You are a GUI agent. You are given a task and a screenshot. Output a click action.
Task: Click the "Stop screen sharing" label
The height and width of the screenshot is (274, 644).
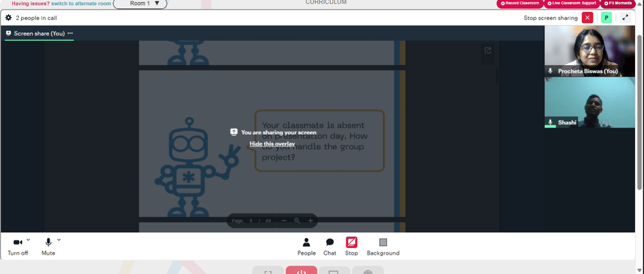click(x=551, y=17)
